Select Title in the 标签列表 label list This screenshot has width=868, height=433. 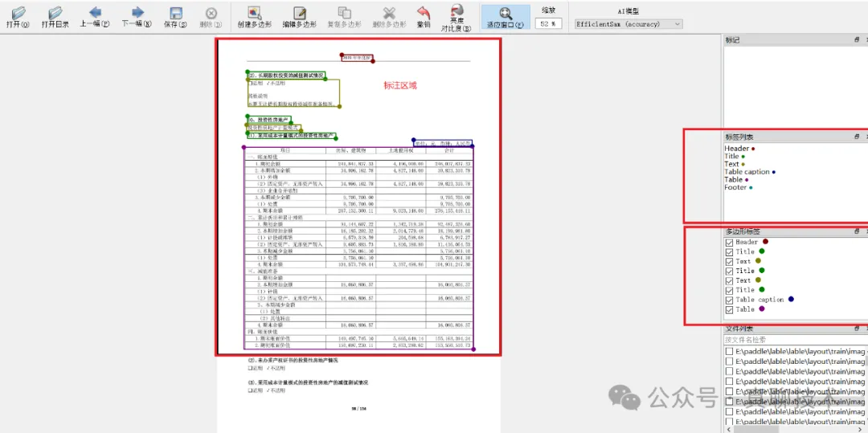click(734, 157)
